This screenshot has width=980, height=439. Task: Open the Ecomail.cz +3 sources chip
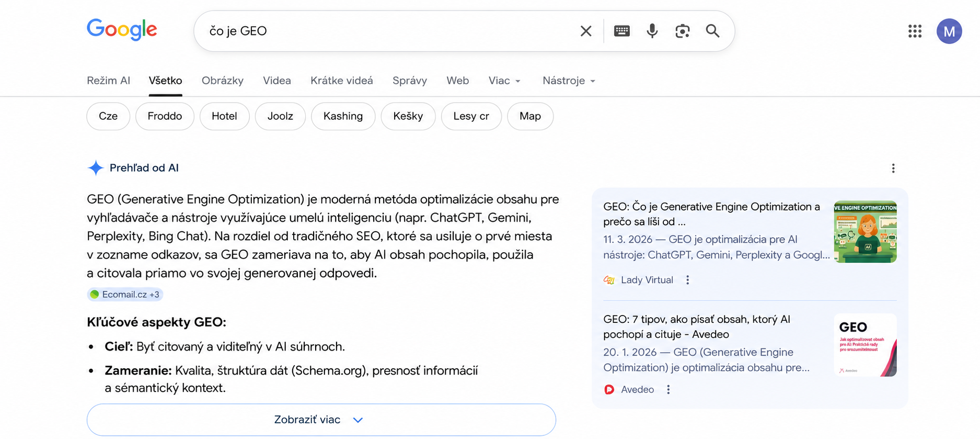[x=125, y=295]
